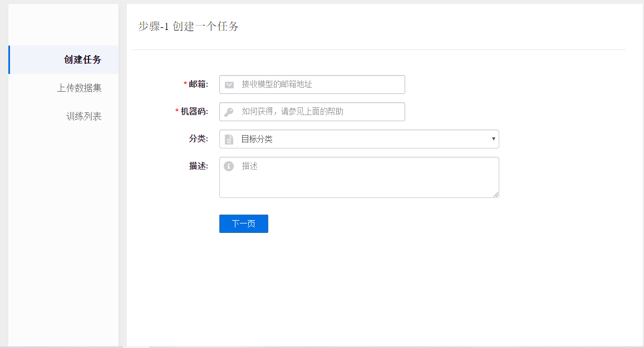Select the 目标分类 text in category combo box

257,140
